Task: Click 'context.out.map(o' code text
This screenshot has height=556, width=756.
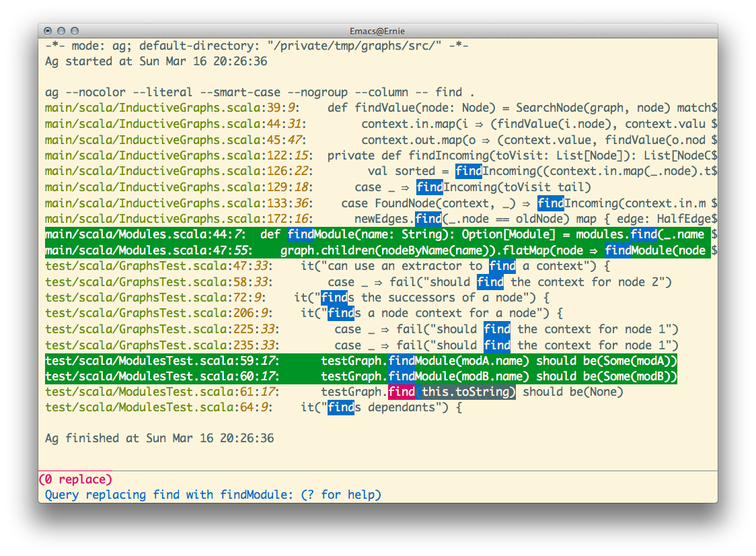Action: coord(418,139)
